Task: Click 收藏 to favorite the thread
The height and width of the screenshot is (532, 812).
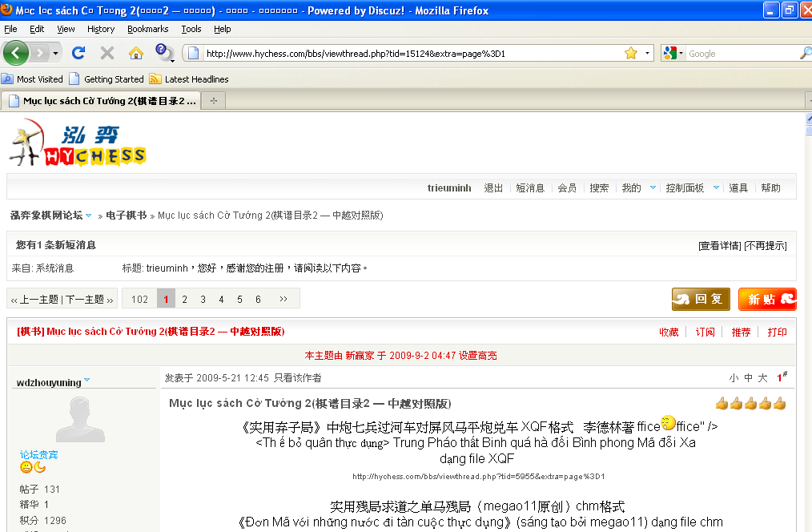Action: point(669,332)
